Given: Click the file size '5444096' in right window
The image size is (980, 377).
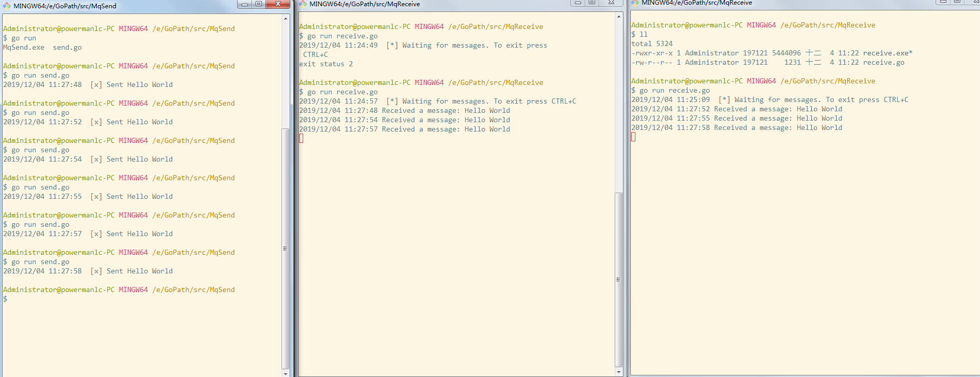Looking at the screenshot, I should point(786,53).
